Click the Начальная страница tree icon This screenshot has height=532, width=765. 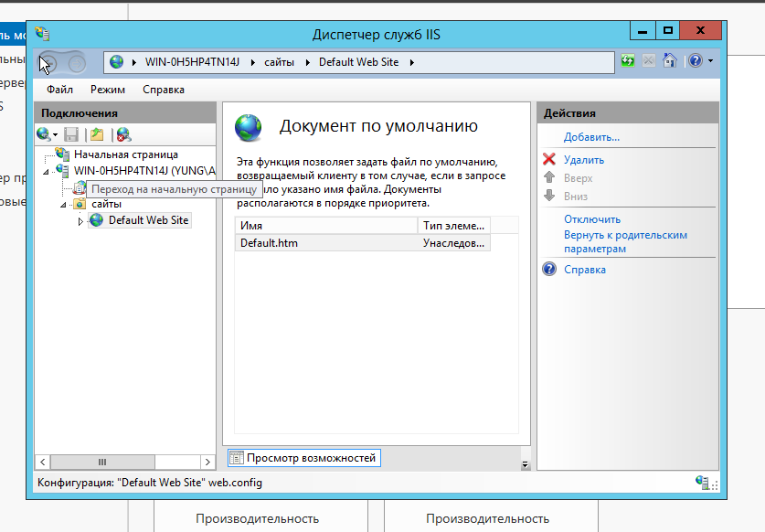pos(62,154)
